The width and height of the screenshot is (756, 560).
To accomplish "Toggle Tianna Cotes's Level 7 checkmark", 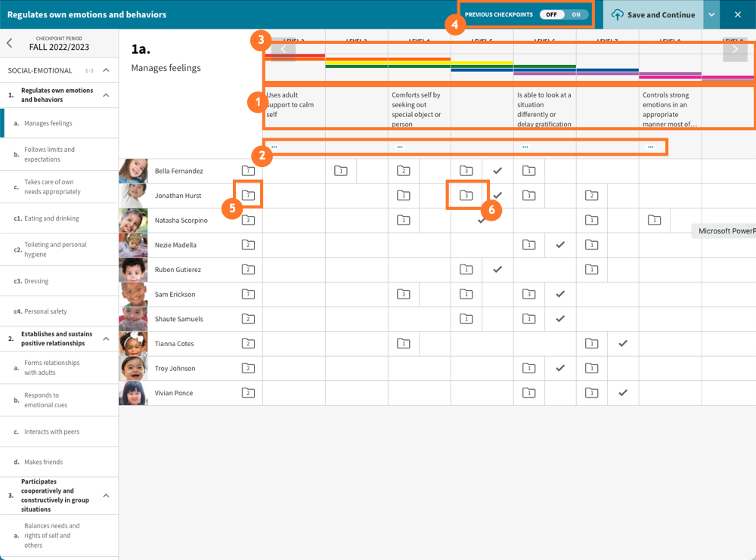I will click(623, 344).
